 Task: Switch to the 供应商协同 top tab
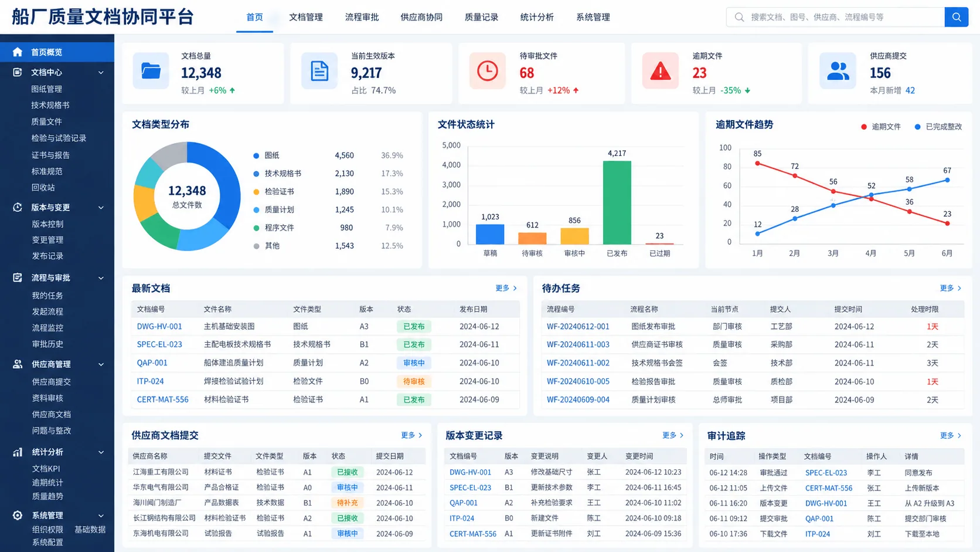(x=421, y=17)
